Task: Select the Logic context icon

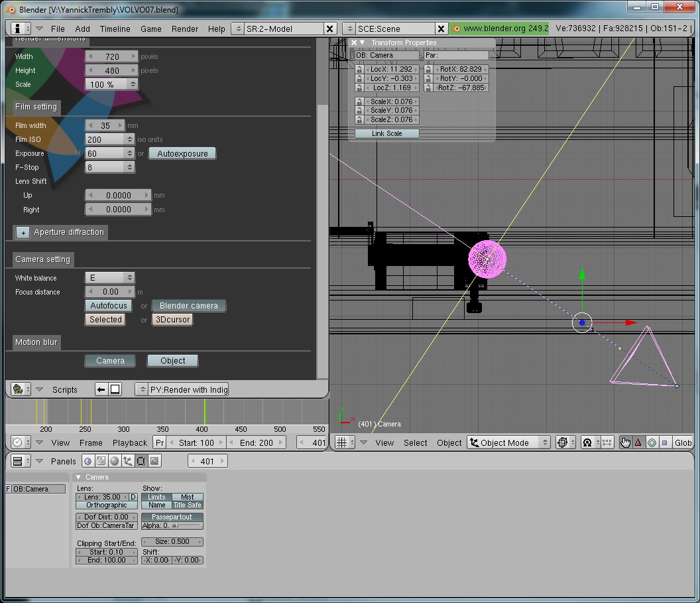Action: (87, 460)
